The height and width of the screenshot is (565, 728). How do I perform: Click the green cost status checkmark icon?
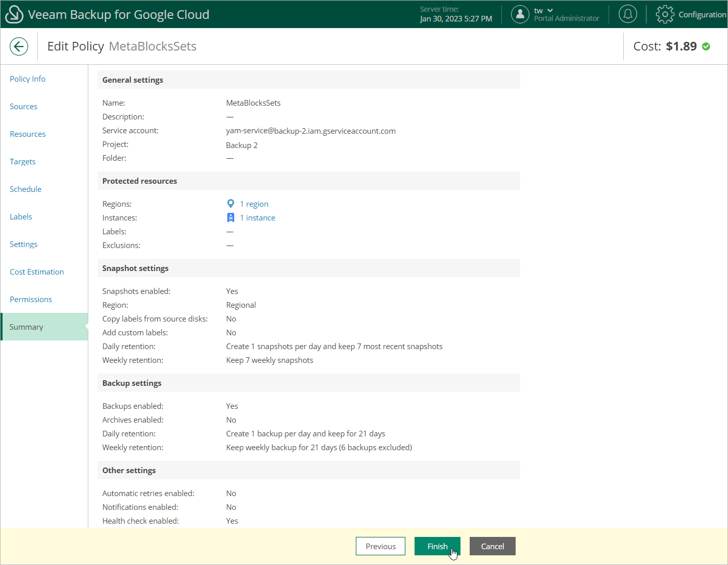706,46
